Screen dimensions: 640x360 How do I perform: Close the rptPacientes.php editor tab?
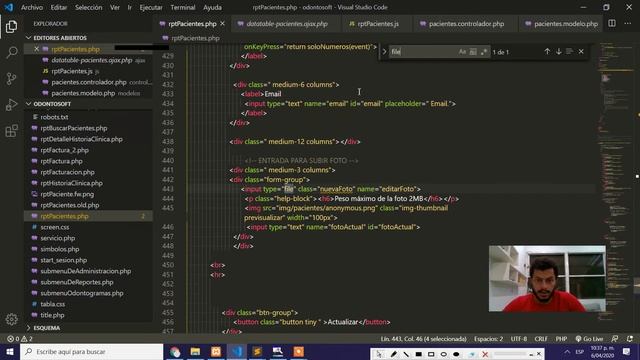click(x=222, y=24)
